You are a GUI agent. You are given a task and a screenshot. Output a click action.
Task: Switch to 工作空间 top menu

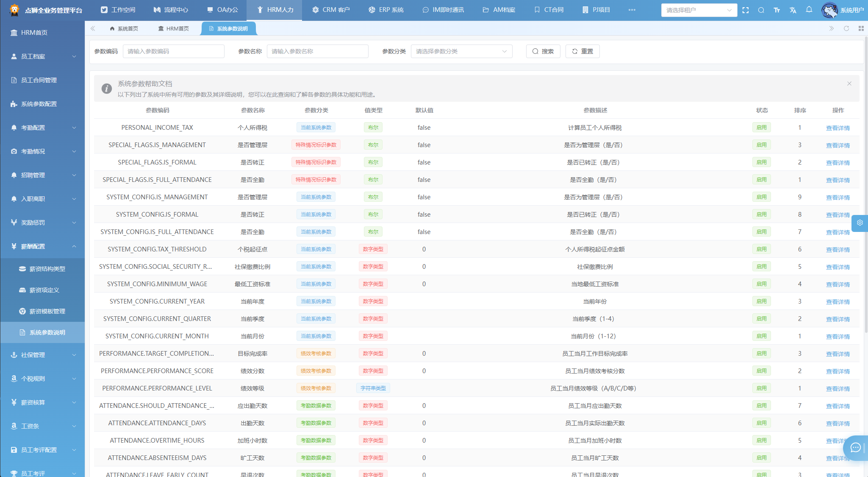[x=118, y=10]
